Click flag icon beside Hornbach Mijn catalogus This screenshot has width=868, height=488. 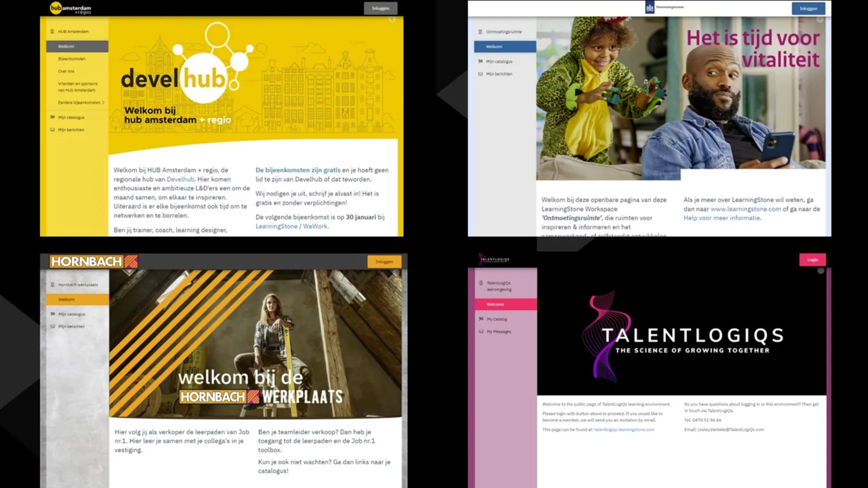(53, 314)
